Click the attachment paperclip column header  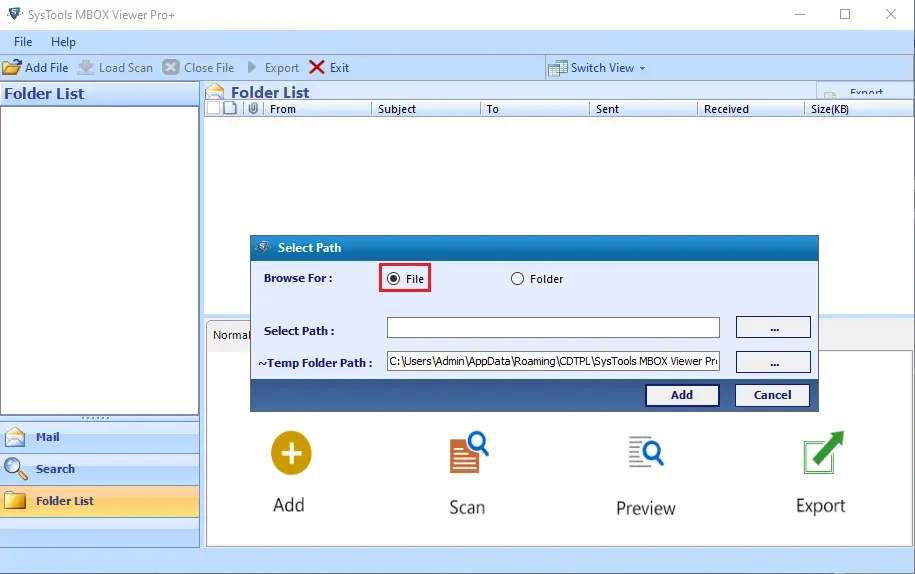point(253,108)
